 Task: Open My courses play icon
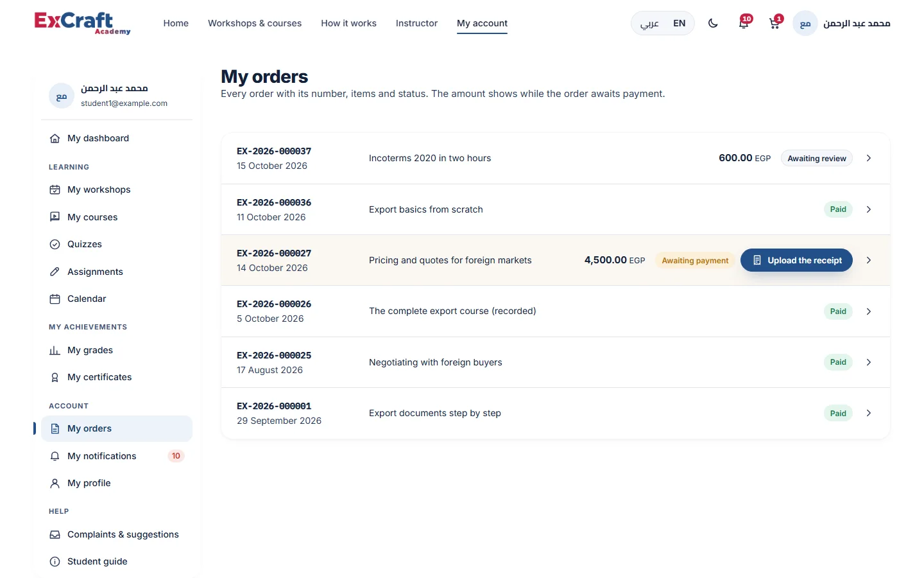point(55,217)
